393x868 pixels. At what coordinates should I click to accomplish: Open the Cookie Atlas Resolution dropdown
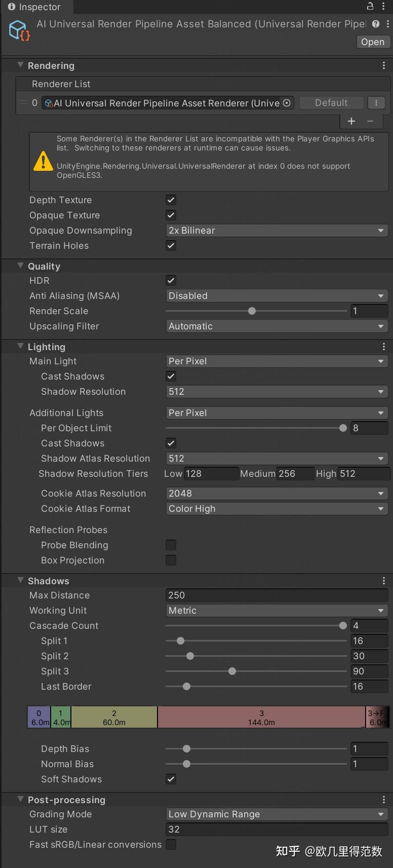pos(277,494)
